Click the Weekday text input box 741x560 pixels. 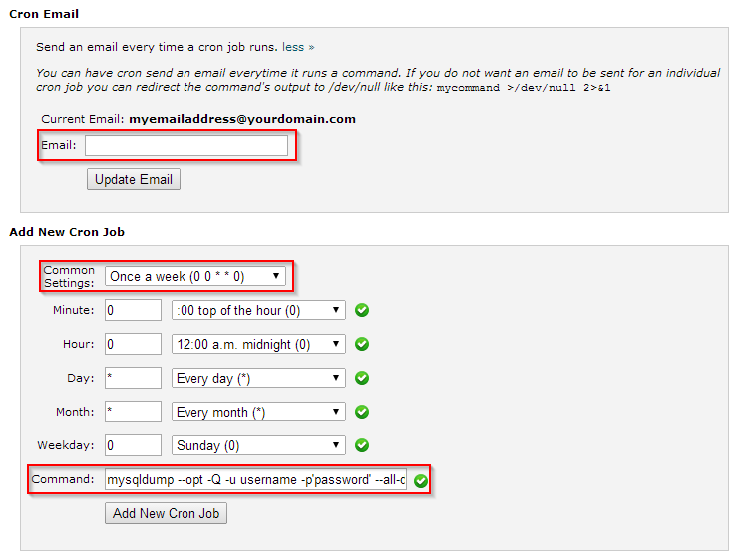(x=133, y=445)
